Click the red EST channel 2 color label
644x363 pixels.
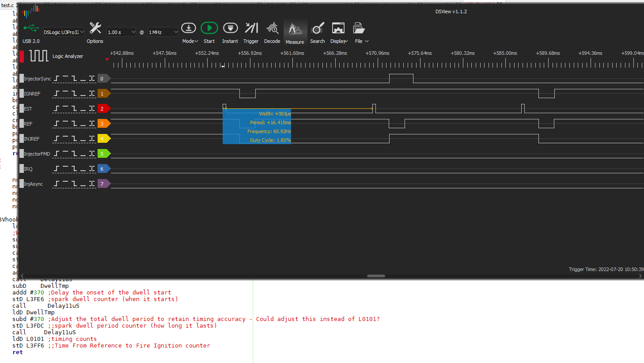(x=104, y=108)
